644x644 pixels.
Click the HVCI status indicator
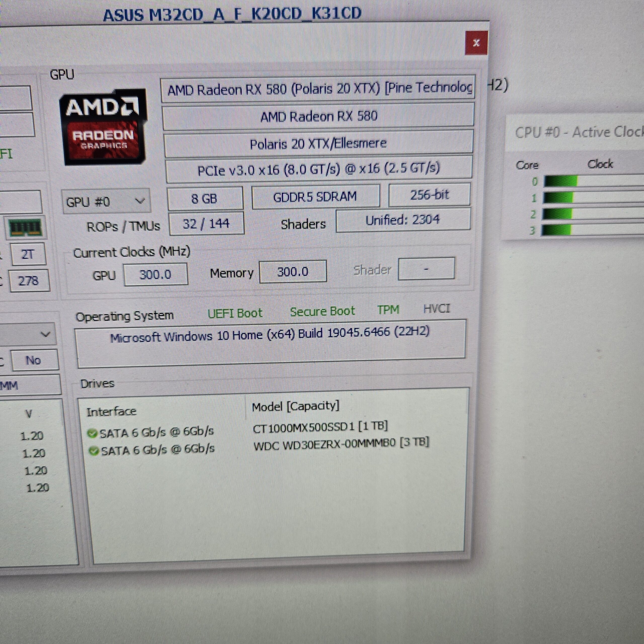tap(437, 308)
